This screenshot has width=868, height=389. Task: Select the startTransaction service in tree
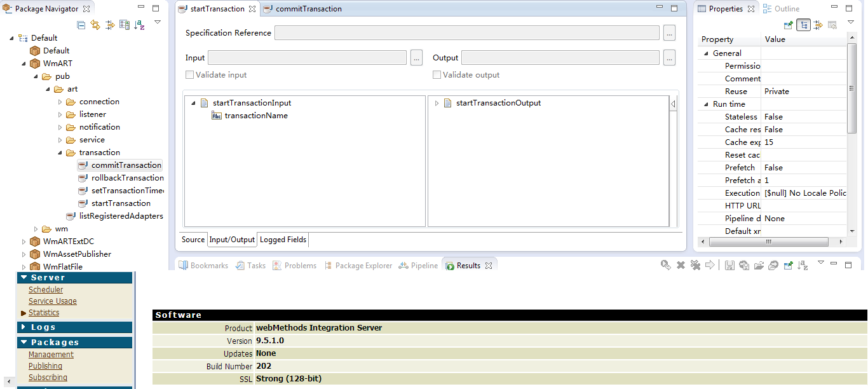[x=121, y=203]
